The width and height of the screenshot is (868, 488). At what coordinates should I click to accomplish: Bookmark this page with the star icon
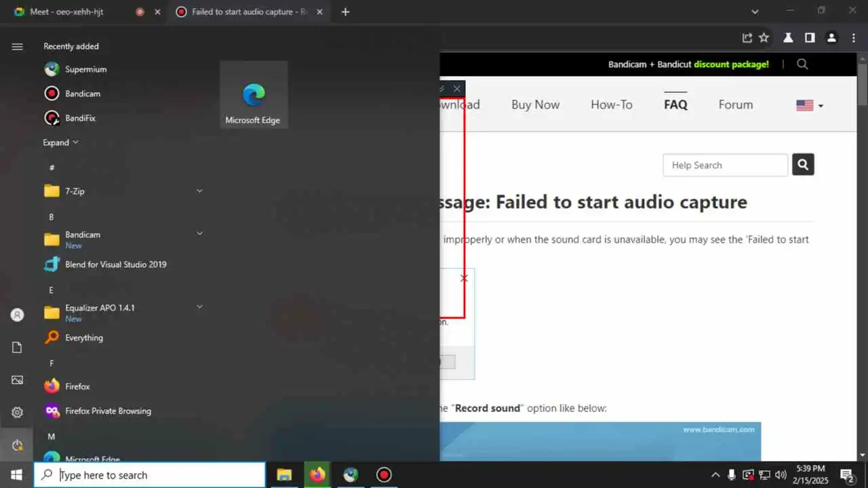[x=764, y=38]
